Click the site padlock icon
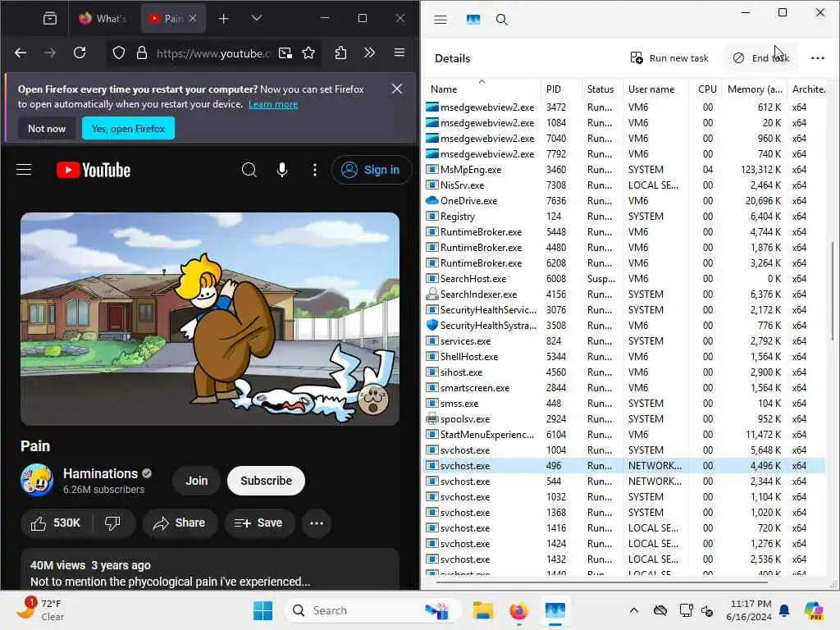 coord(141,52)
